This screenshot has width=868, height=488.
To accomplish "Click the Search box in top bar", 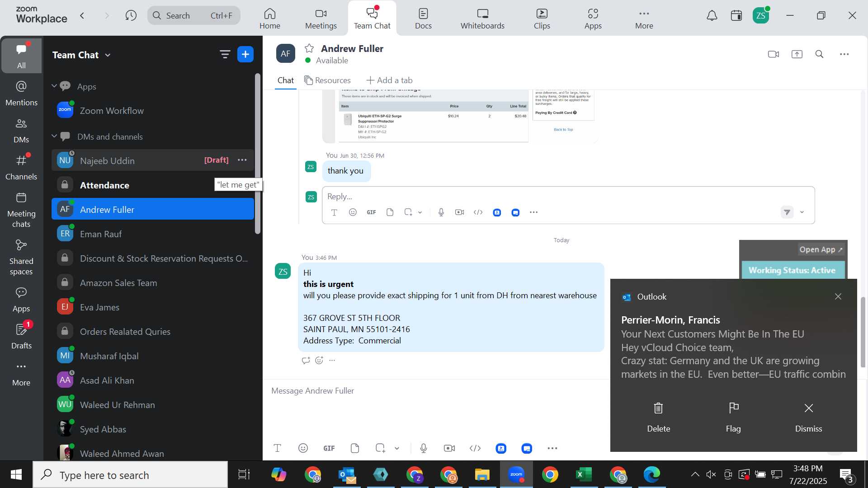I will (194, 16).
